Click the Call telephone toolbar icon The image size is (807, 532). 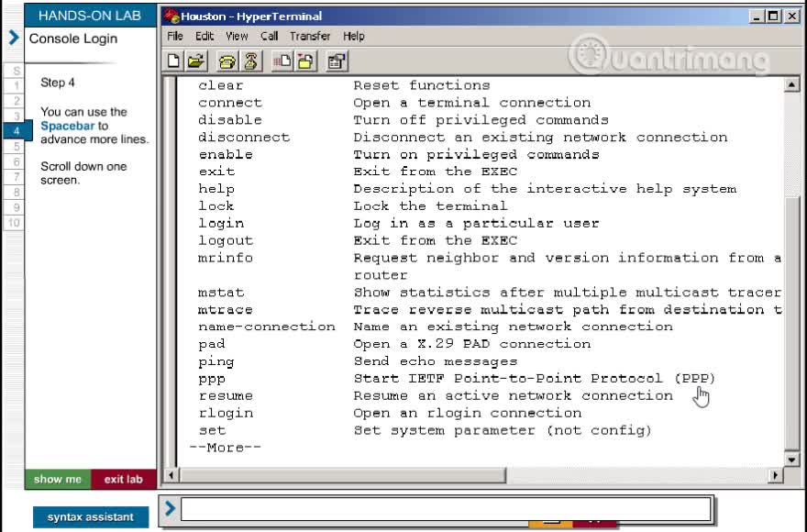coord(227,61)
